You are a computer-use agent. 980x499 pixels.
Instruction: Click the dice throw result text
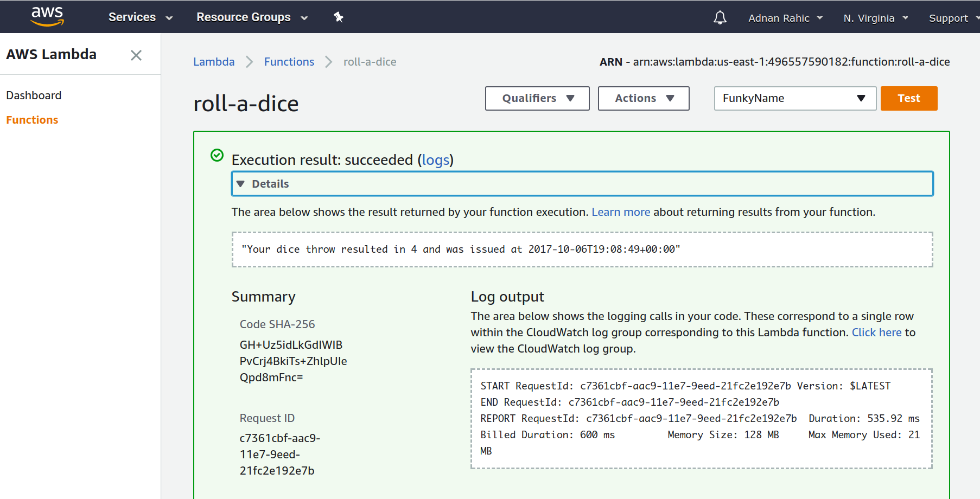tap(461, 250)
